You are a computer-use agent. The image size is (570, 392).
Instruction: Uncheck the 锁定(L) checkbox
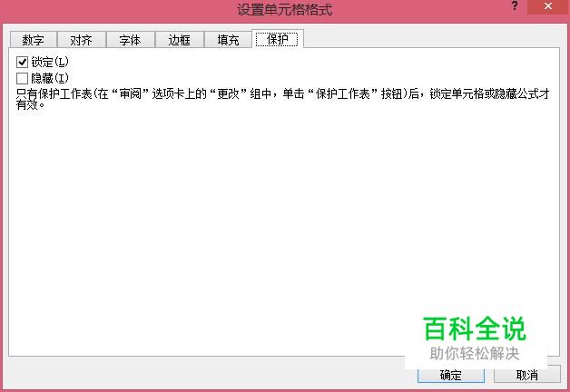[x=22, y=62]
